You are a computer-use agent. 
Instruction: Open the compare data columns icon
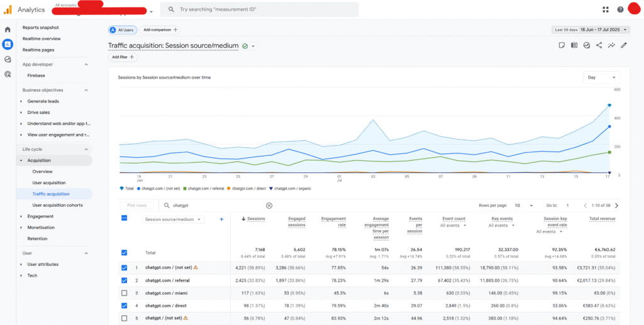pos(574,45)
